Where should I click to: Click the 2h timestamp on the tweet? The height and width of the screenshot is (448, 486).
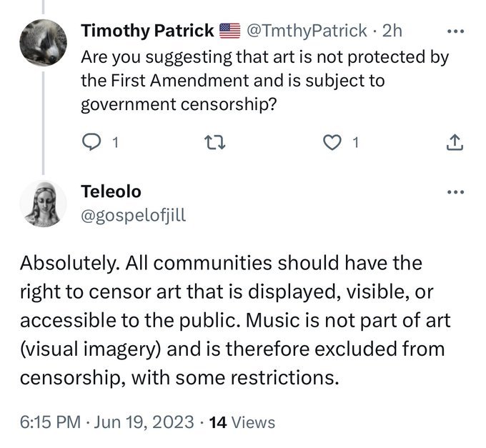tap(392, 31)
